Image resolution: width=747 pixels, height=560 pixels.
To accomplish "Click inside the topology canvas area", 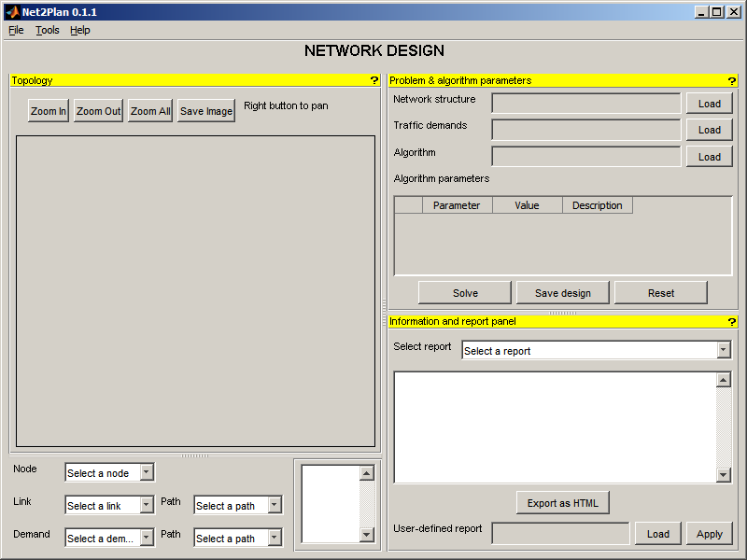I will pyautogui.click(x=195, y=291).
